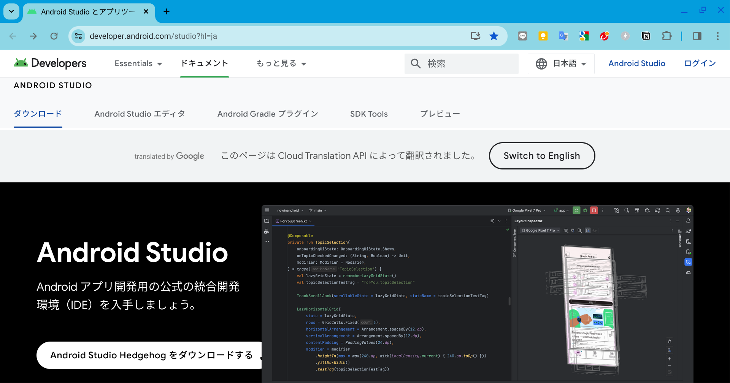This screenshot has height=383, width=730.
Task: Open the chat bubble extension icon
Action: click(x=522, y=36)
